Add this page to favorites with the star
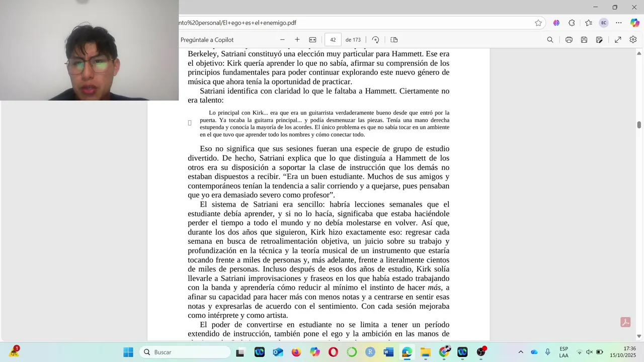Image resolution: width=644 pixels, height=362 pixels. (538, 23)
